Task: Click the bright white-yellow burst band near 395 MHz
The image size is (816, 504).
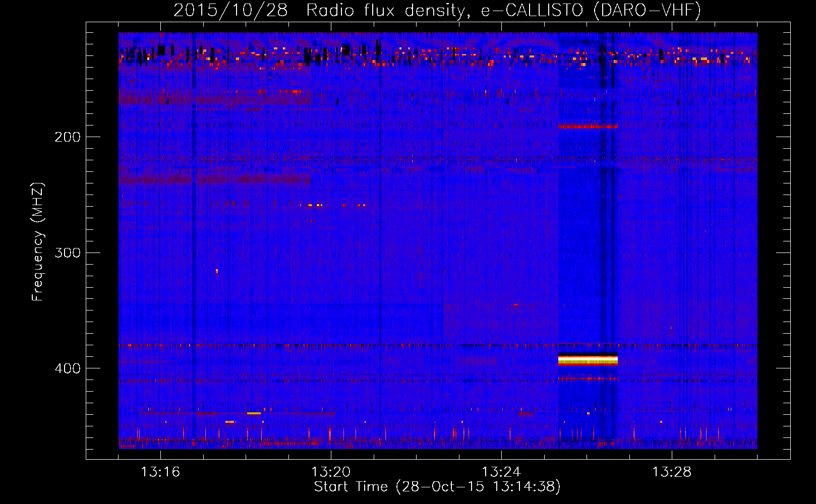Action: click(588, 359)
